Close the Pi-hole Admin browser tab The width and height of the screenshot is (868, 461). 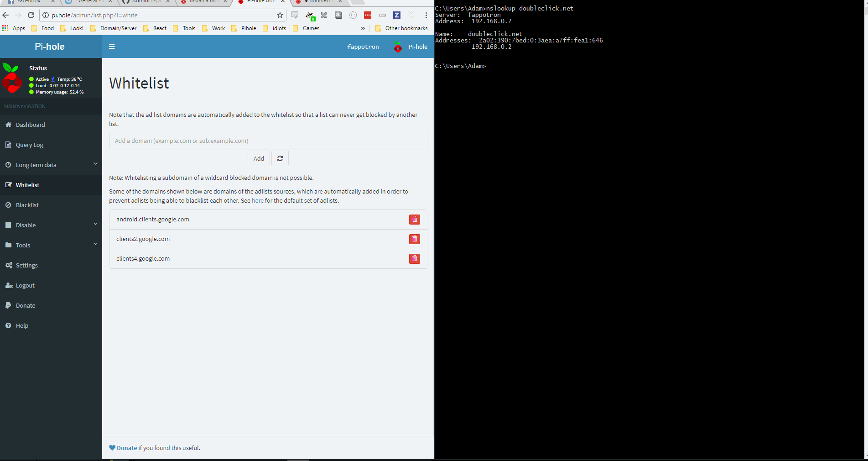click(283, 1)
